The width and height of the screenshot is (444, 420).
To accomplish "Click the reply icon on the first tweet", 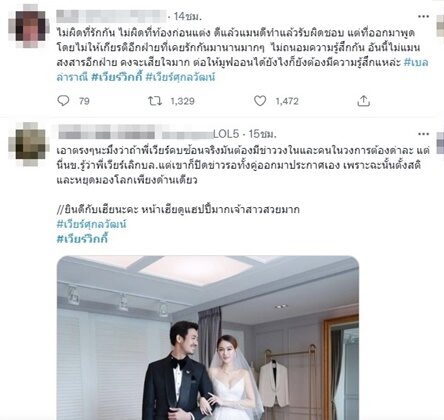I will [x=63, y=101].
